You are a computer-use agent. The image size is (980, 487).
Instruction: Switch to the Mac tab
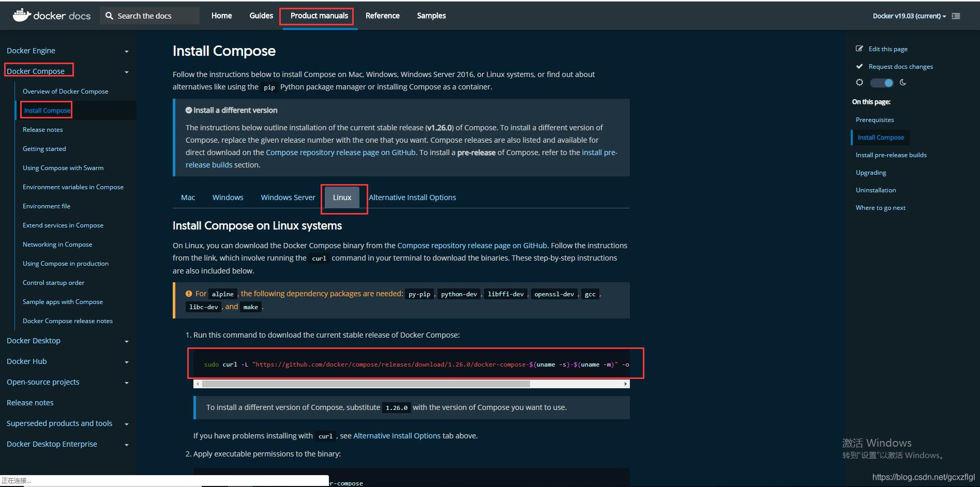click(x=188, y=197)
